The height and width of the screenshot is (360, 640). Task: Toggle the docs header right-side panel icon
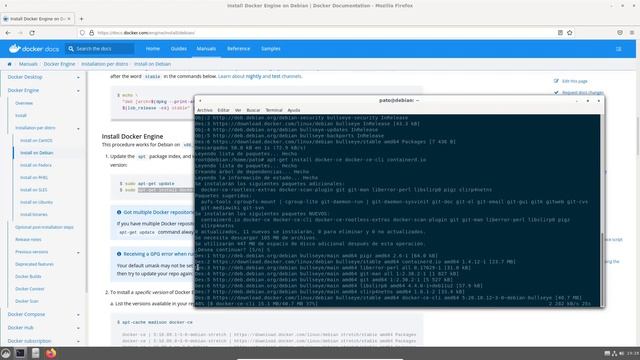point(619,49)
